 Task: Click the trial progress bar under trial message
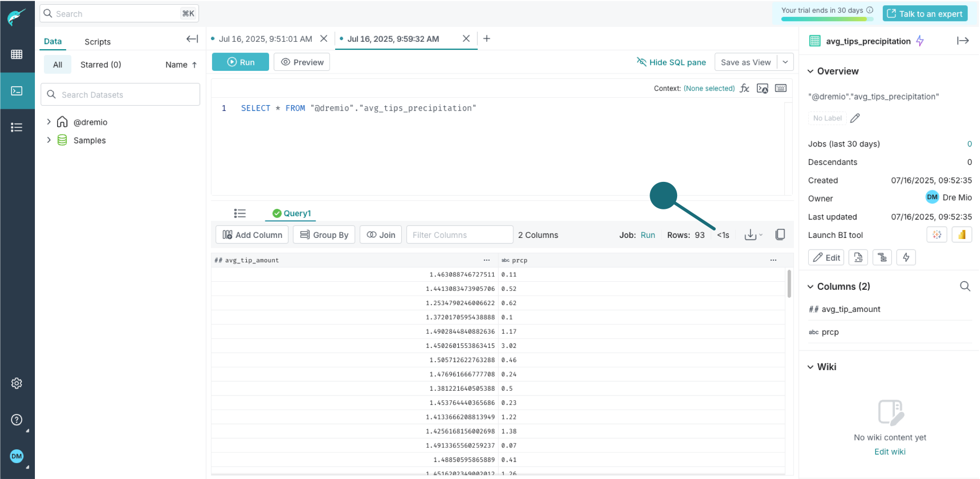826,20
